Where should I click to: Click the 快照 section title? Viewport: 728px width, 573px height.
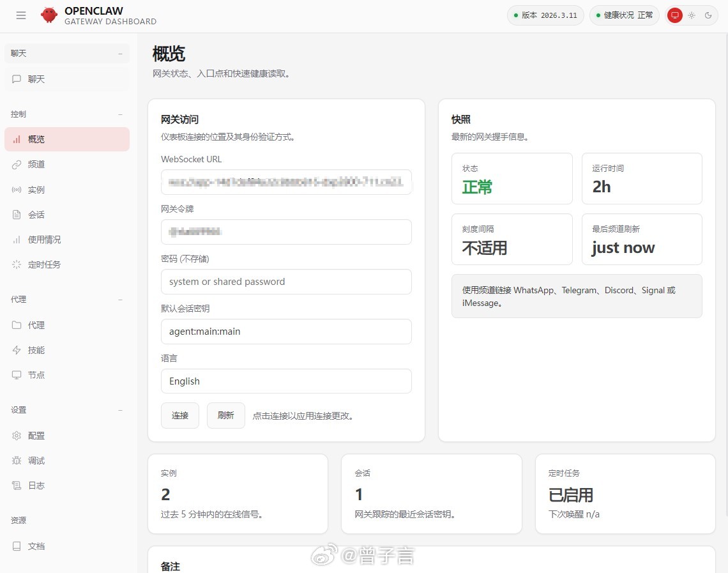coord(461,119)
